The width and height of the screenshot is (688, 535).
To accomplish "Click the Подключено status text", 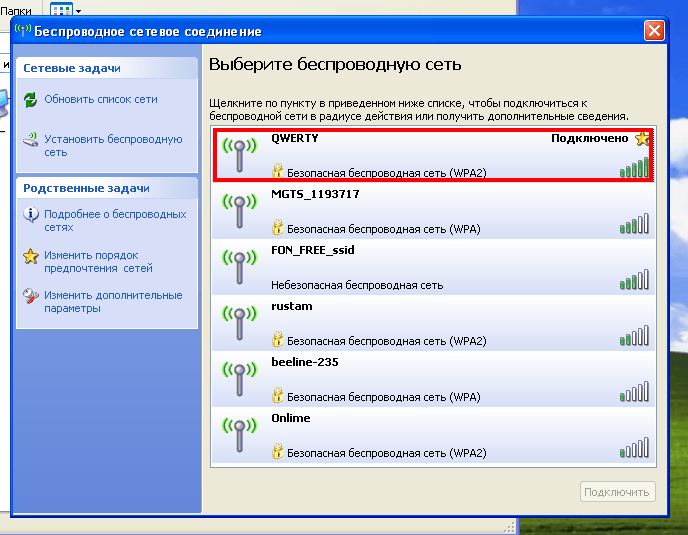I will coord(589,139).
